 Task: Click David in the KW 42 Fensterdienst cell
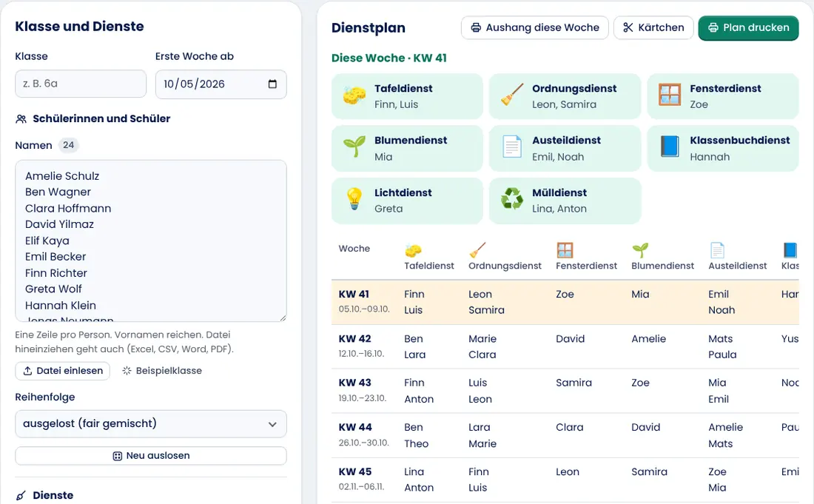click(x=570, y=339)
